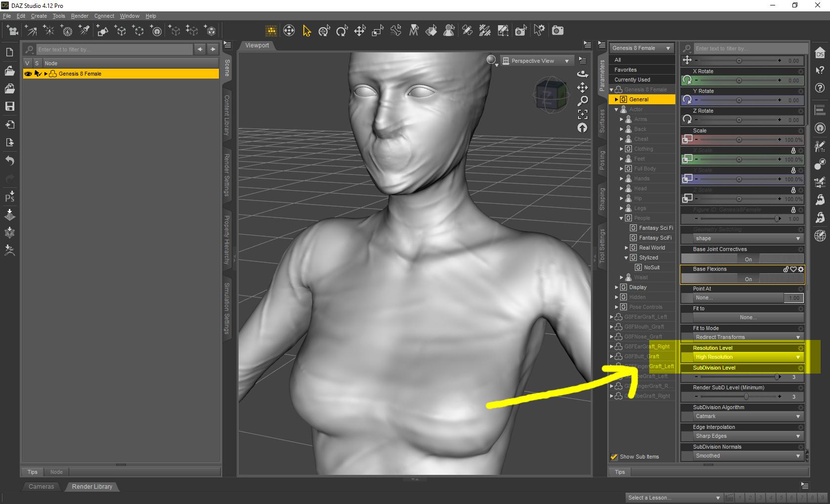Open the Render menu

(80, 16)
